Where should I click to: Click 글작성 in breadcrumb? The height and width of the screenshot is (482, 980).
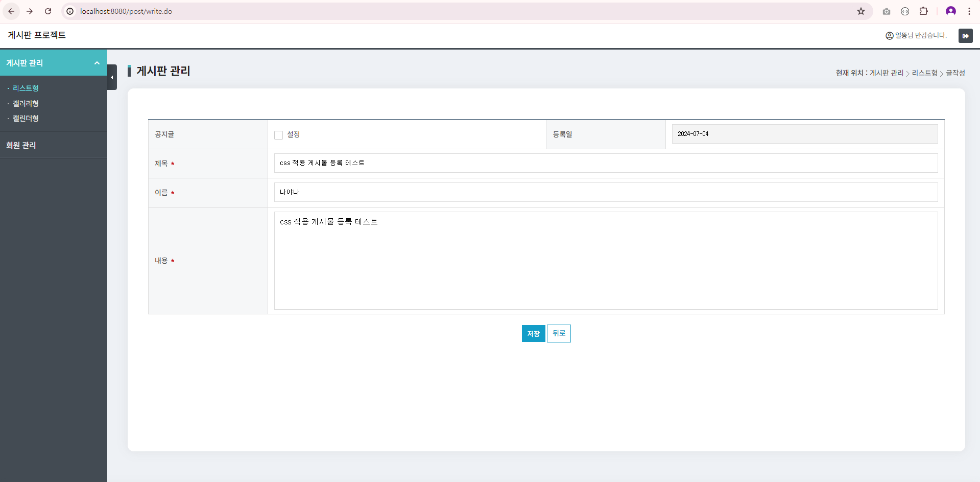pyautogui.click(x=955, y=73)
